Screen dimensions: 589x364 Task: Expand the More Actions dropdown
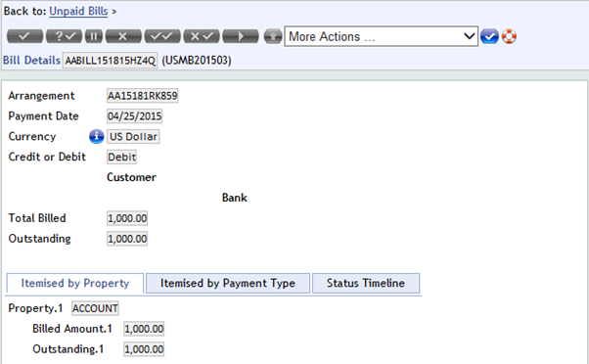click(x=381, y=36)
